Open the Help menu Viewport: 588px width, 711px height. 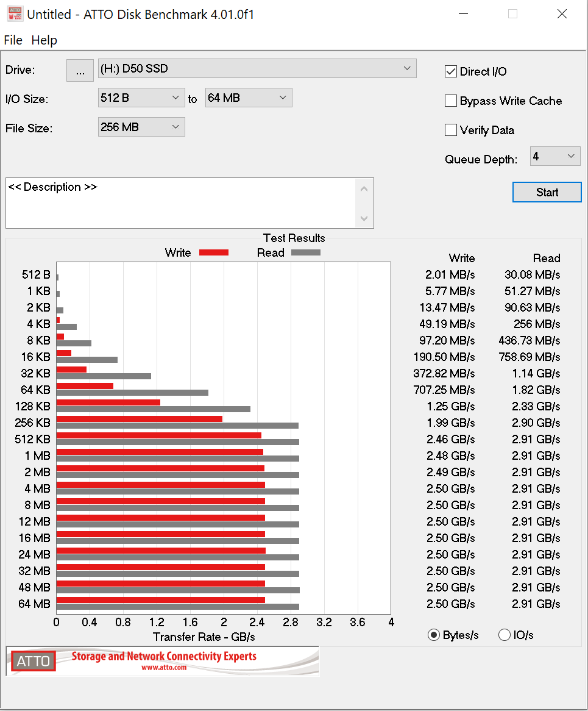pyautogui.click(x=44, y=40)
